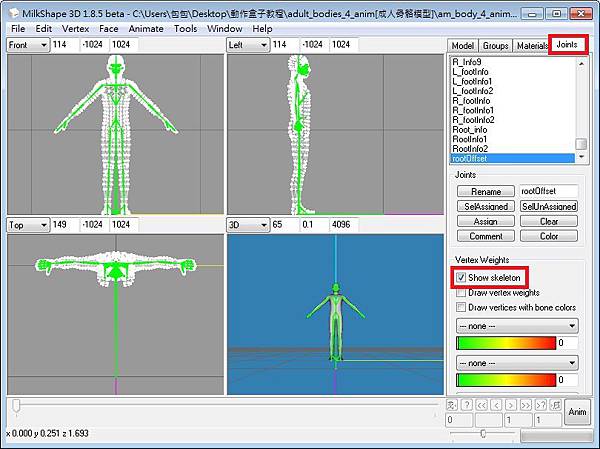Click the Front viewport field showing 114

65,45
